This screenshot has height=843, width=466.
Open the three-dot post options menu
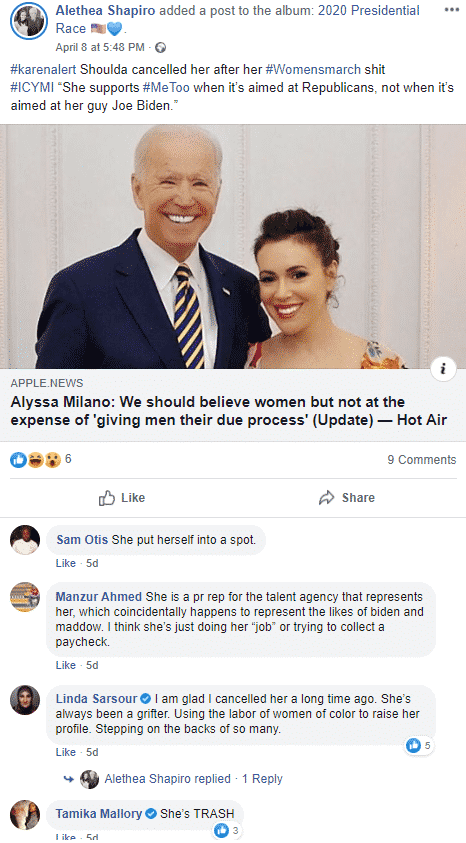[452, 10]
